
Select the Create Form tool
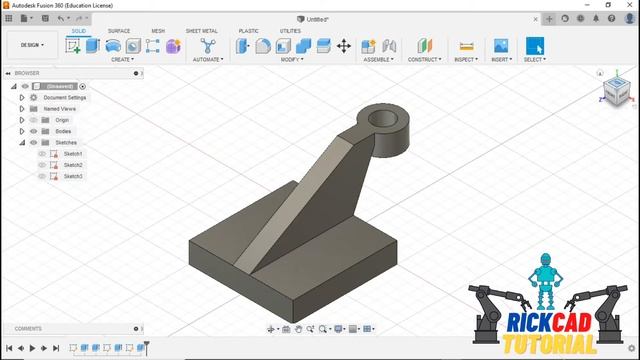point(173,46)
